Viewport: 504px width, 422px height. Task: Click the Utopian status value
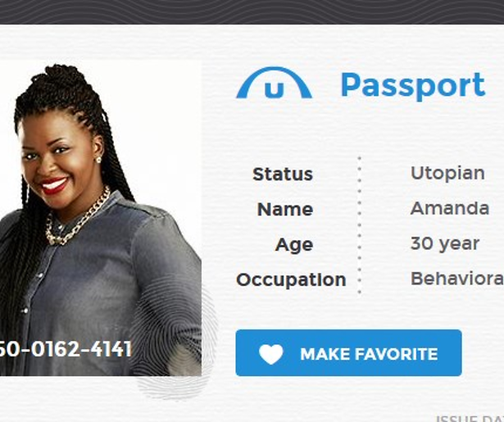447,174
